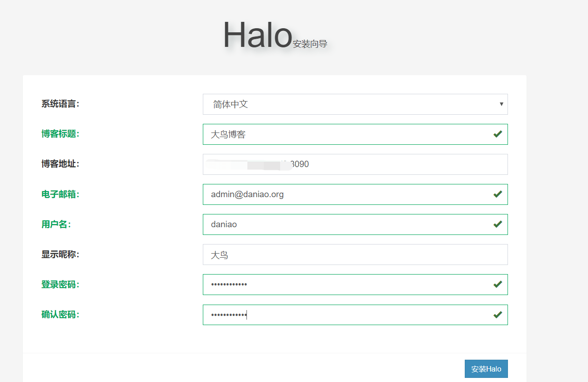
Task: Focus the 登录密码 password field
Action: tap(346, 285)
